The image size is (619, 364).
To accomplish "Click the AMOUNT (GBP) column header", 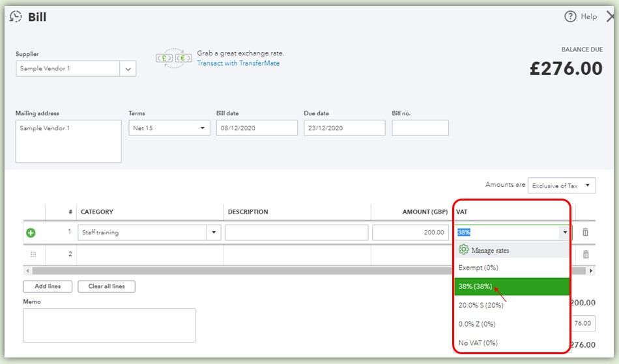I will [425, 212].
